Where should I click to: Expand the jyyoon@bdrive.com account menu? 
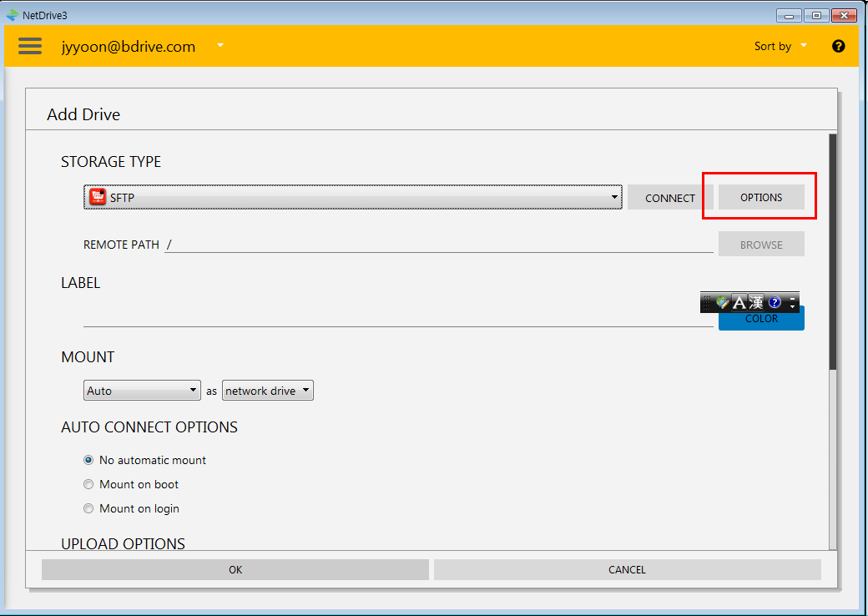click(x=220, y=45)
